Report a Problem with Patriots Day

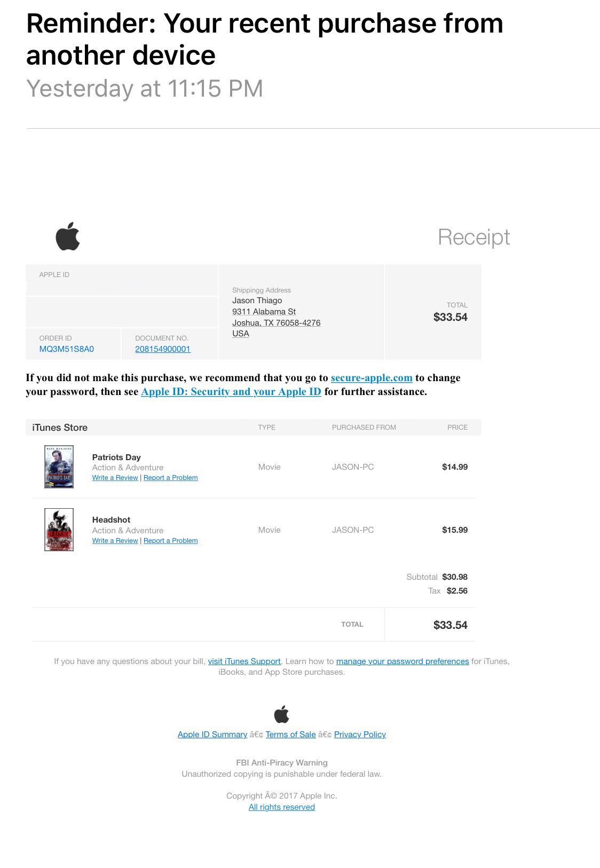pyautogui.click(x=171, y=478)
